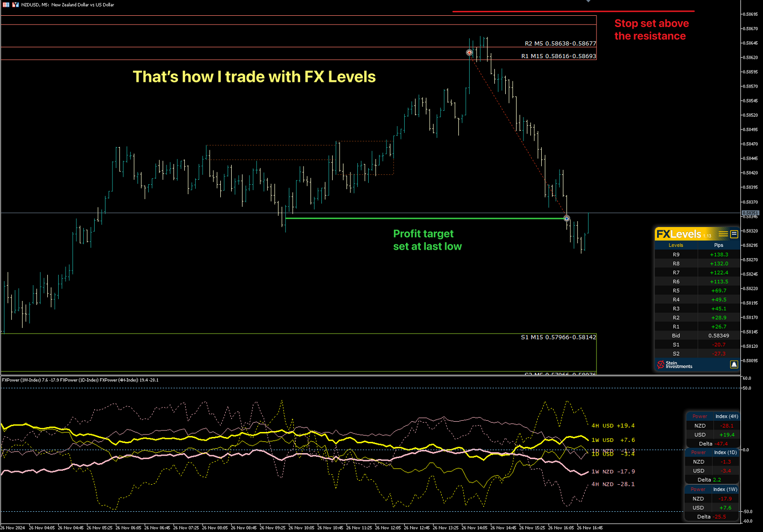Open the FX Levels hamburger menu
Image resolution: width=763 pixels, height=532 pixels.
(x=724, y=234)
